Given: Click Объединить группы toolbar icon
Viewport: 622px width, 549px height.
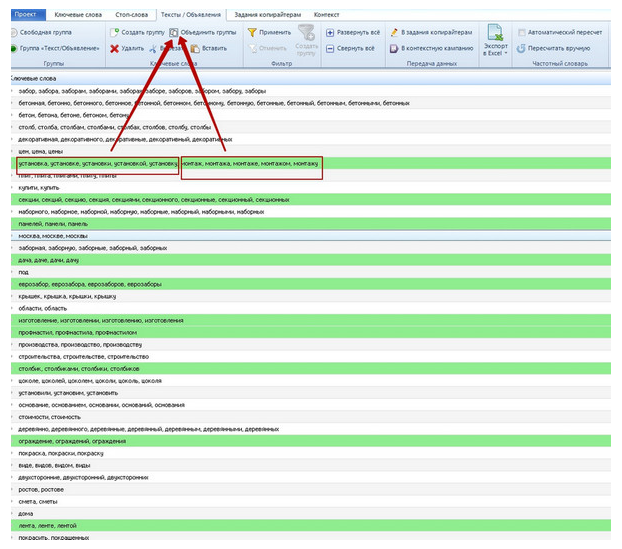Looking at the screenshot, I should (x=174, y=33).
